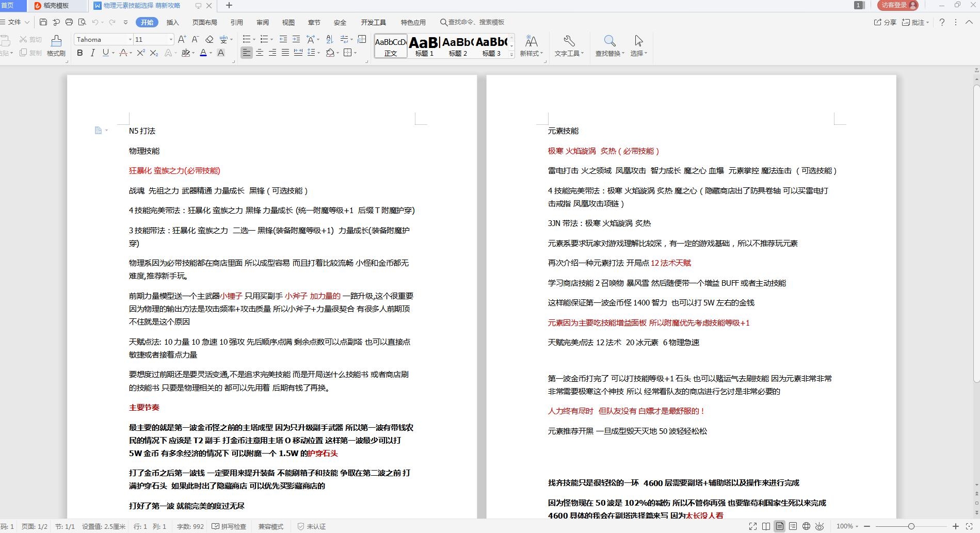
Task: Click the Save icon in quick access toolbar
Action: pyautogui.click(x=43, y=22)
